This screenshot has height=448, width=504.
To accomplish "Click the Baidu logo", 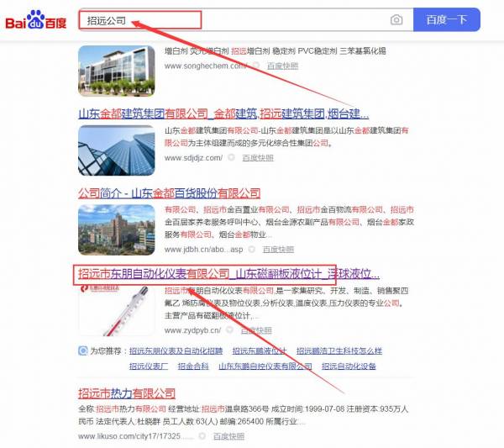I will coord(36,20).
